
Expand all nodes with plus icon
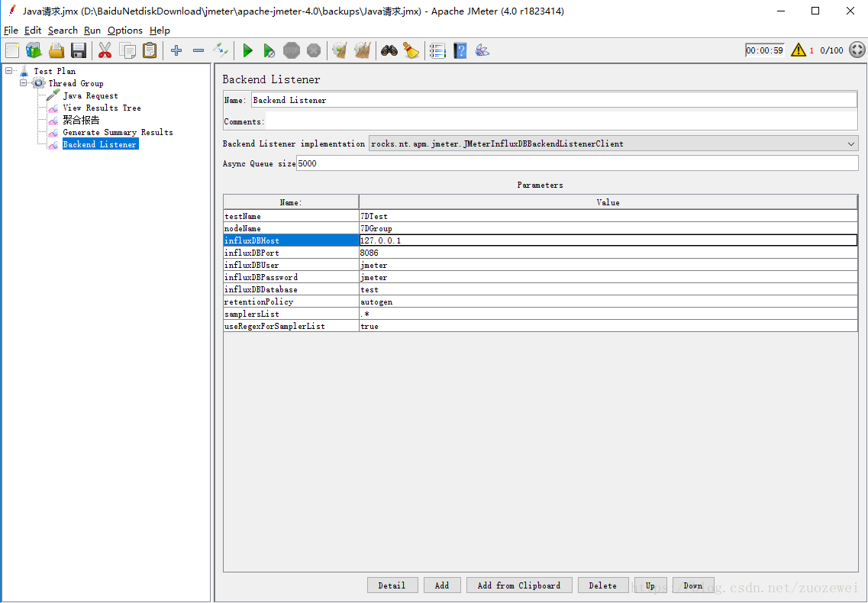[x=176, y=50]
